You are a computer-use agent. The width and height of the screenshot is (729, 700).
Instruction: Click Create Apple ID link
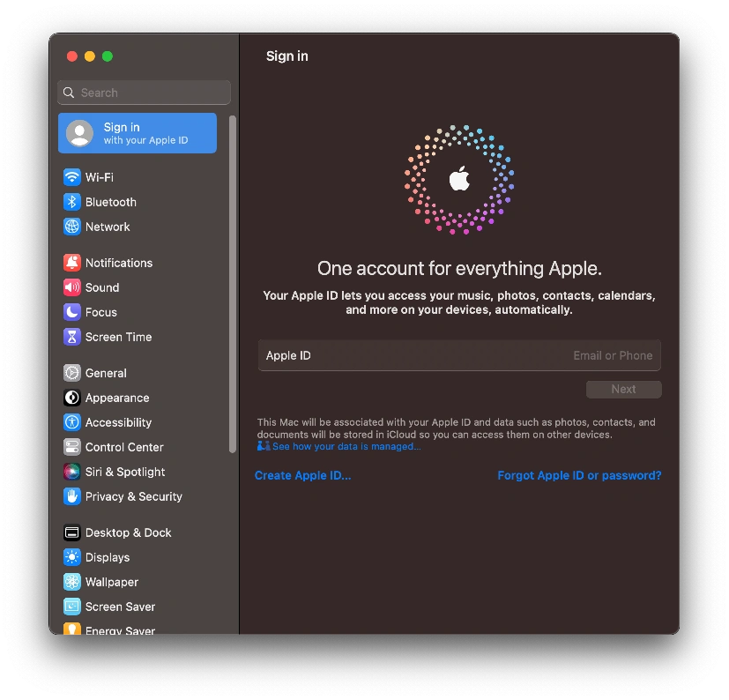(302, 475)
